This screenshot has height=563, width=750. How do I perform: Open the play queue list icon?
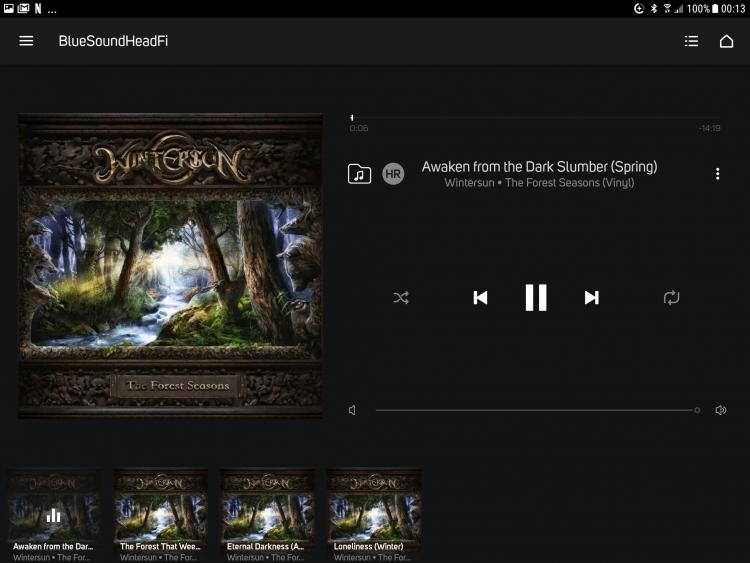tap(691, 41)
